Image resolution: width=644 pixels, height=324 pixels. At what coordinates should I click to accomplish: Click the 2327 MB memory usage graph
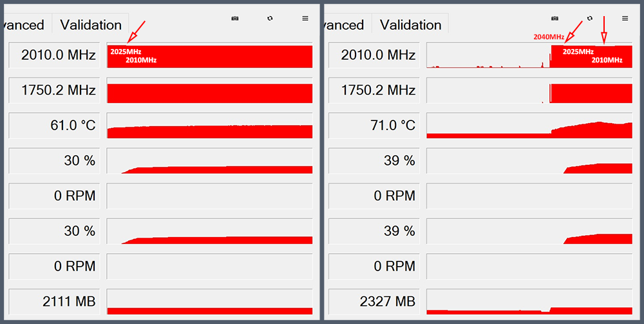(529, 301)
